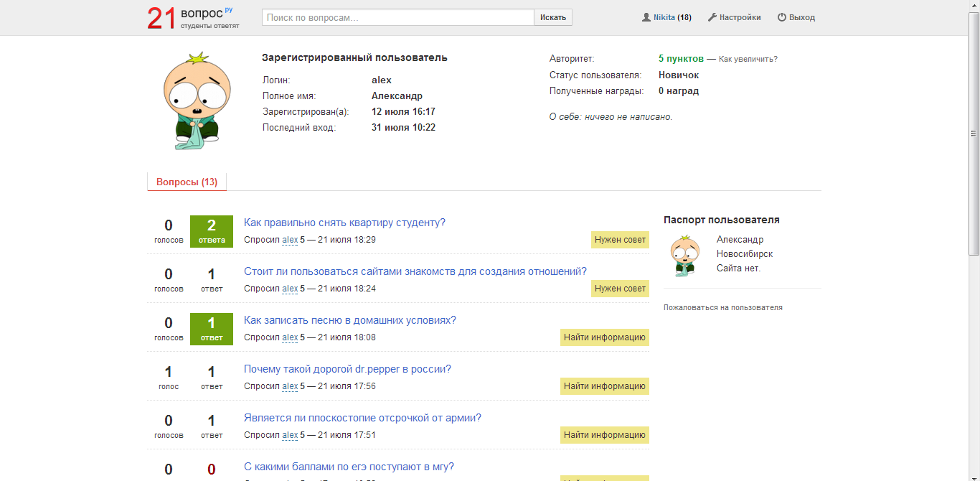
Task: Open question about плоскостопие and army
Action: tap(362, 418)
